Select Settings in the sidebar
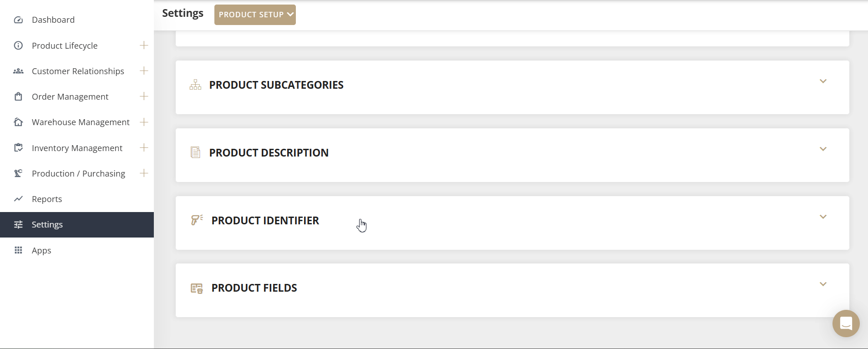 click(47, 225)
